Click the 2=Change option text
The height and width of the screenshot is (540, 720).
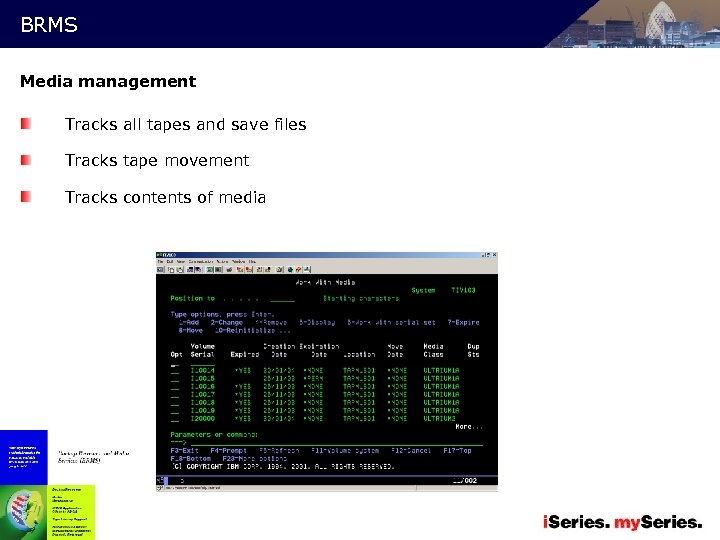point(226,322)
